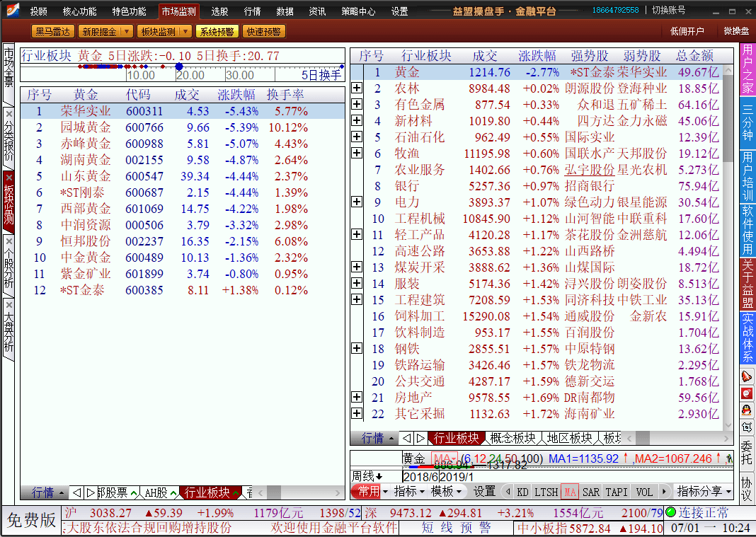Click the 黑马雷达 button
Viewport: 756px width, 537px height.
[x=52, y=32]
